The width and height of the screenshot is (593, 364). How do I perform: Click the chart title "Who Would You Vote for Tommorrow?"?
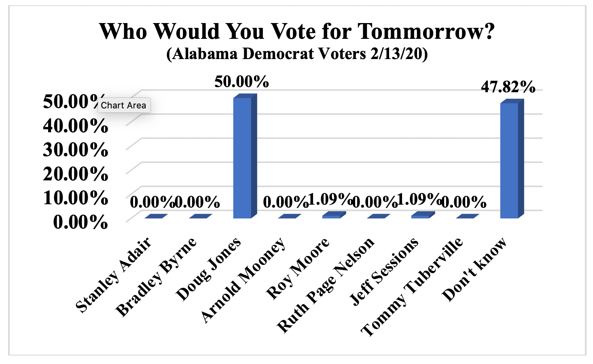[296, 32]
